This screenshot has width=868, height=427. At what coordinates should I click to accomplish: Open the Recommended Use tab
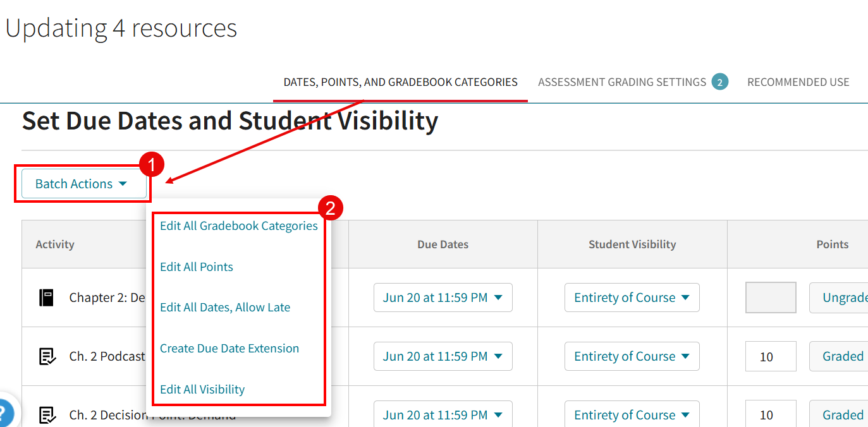tap(797, 81)
